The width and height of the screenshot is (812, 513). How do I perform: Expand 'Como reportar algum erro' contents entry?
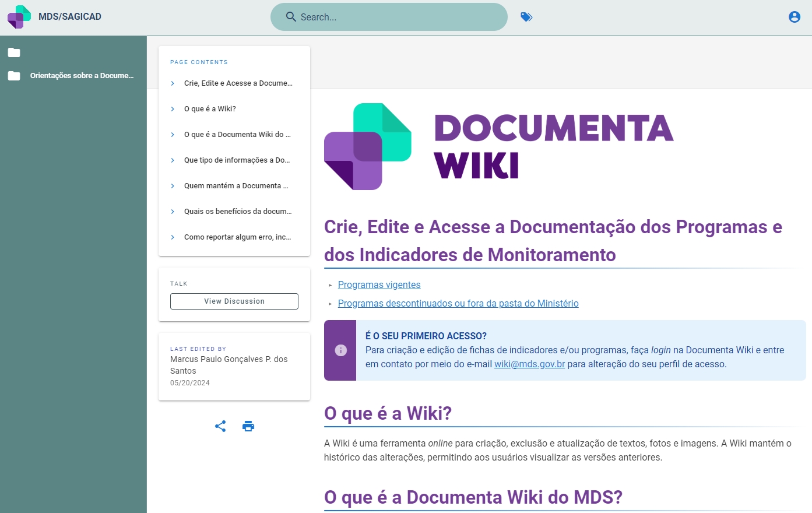tap(171, 237)
